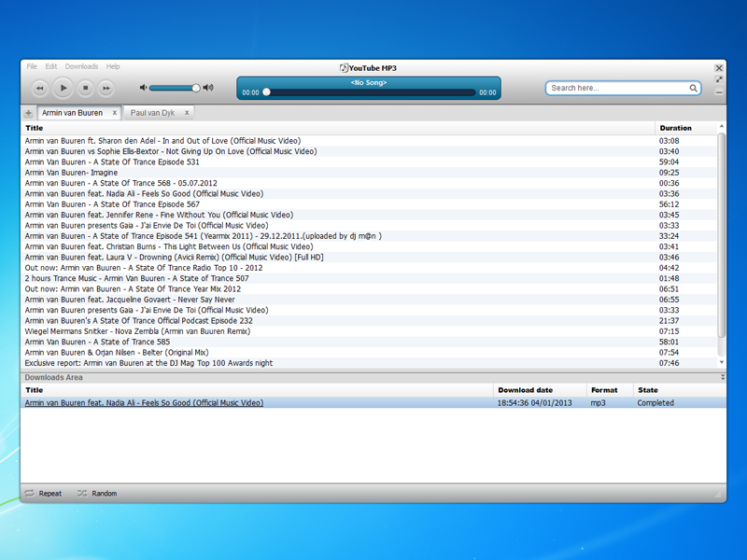This screenshot has height=560, width=747.
Task: Click the seek bar handle knob
Action: click(266, 92)
